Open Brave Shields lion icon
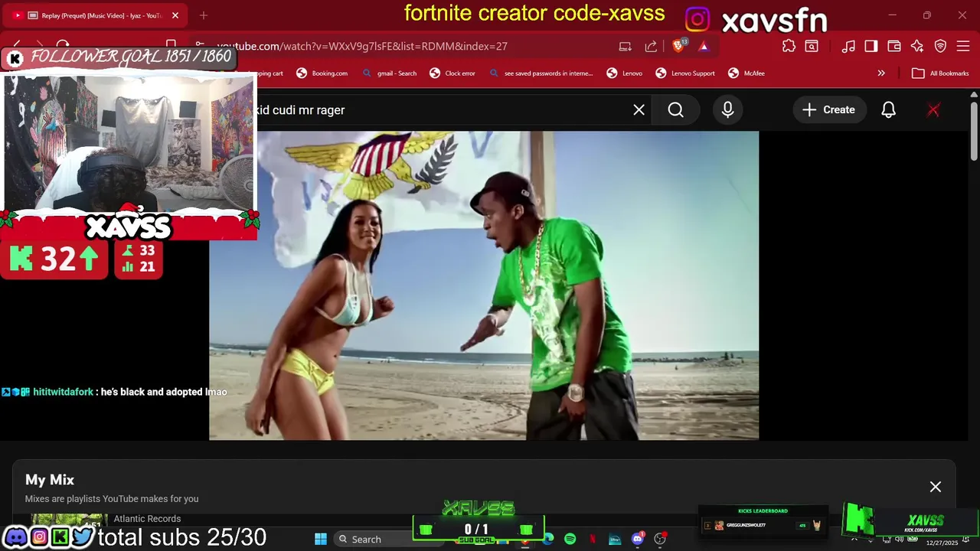Image resolution: width=980 pixels, height=551 pixels. [678, 46]
